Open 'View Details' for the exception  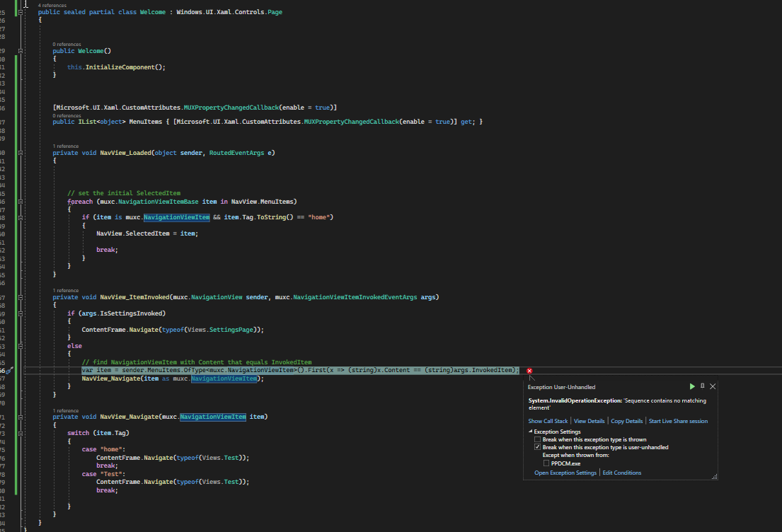click(x=589, y=420)
